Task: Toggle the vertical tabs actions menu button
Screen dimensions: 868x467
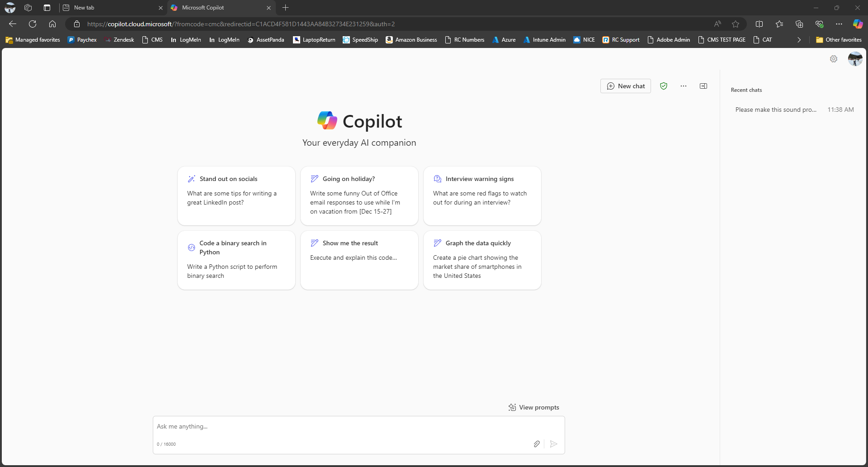Action: pos(47,8)
